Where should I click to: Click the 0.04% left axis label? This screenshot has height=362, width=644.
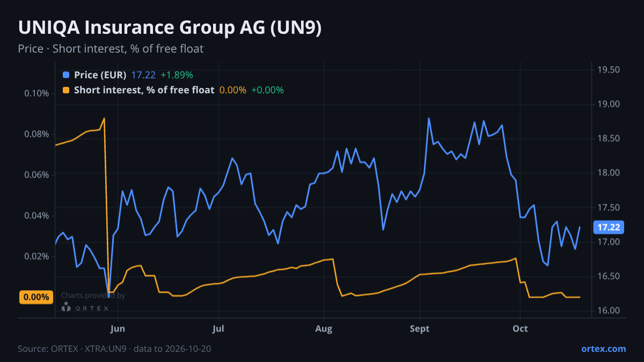(36, 216)
